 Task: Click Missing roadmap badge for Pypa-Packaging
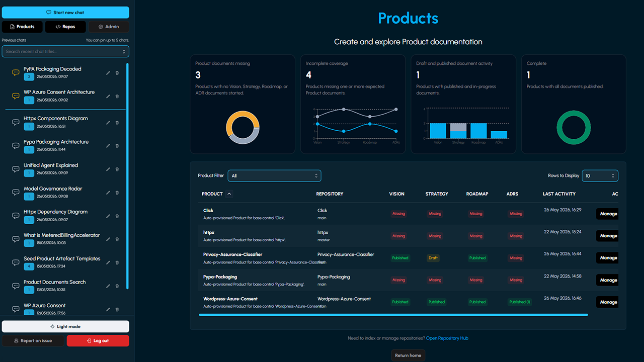coord(476,280)
